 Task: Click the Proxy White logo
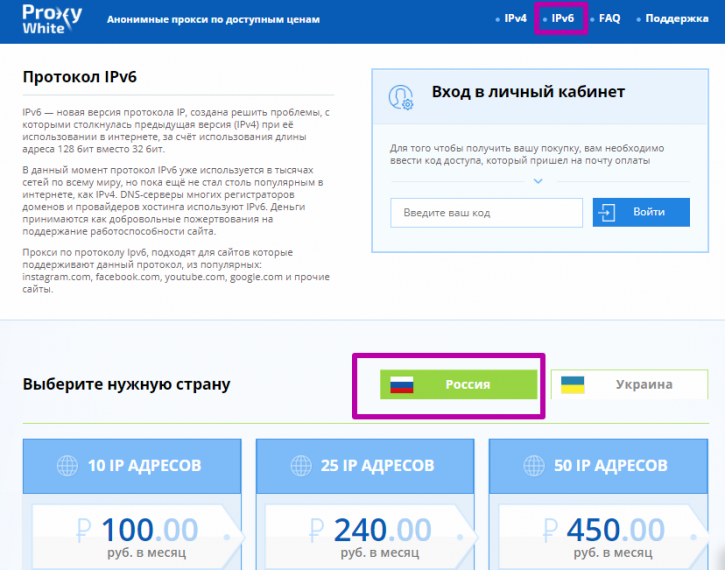pos(52,19)
